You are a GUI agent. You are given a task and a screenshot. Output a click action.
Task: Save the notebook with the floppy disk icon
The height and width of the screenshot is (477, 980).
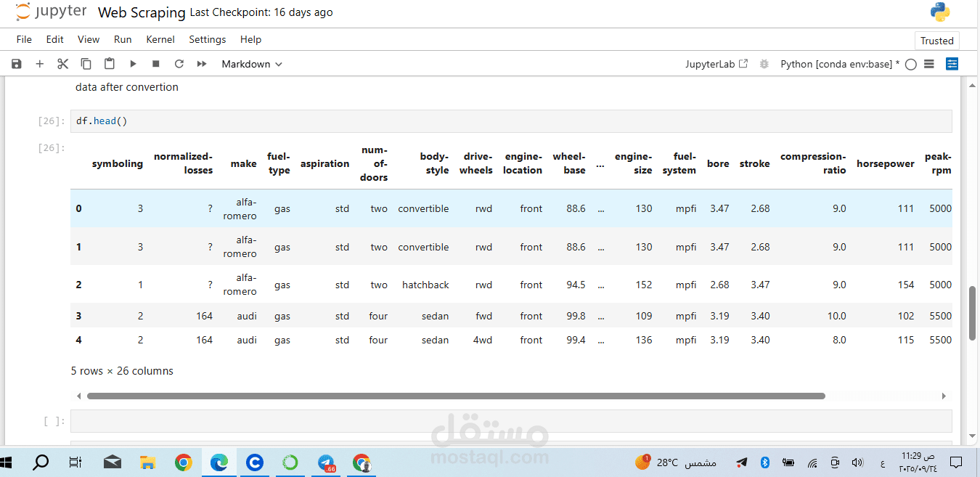(17, 64)
